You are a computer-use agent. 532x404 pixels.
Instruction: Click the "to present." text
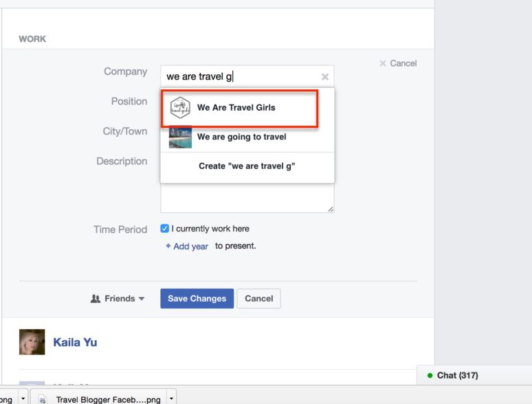point(236,246)
